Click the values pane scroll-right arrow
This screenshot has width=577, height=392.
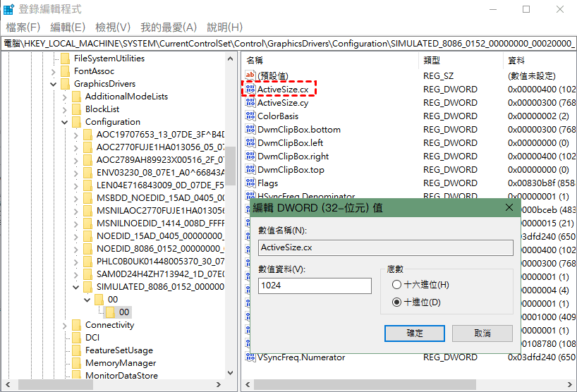tap(571, 385)
